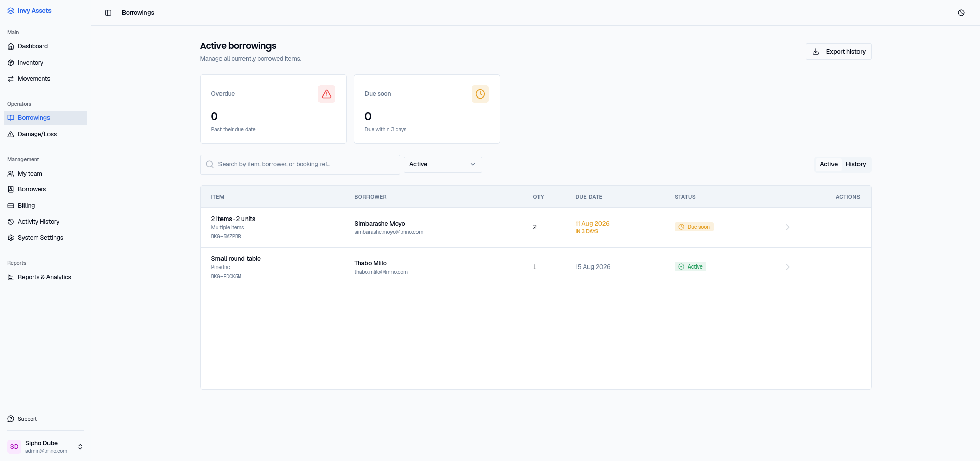Screen dimensions: 980x461
Task: Open My team page
Action: (45, 174)
